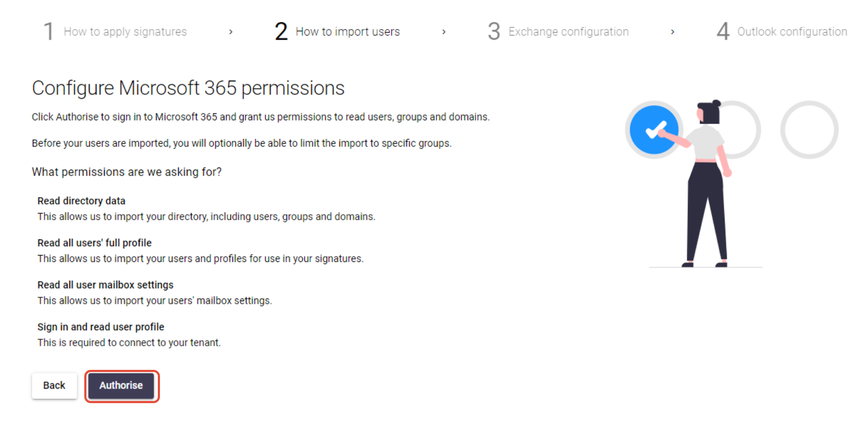Image resolution: width=868 pixels, height=423 pixels.
Task: Click the 'users and profiles for use in signatures' line
Action: [x=201, y=259]
